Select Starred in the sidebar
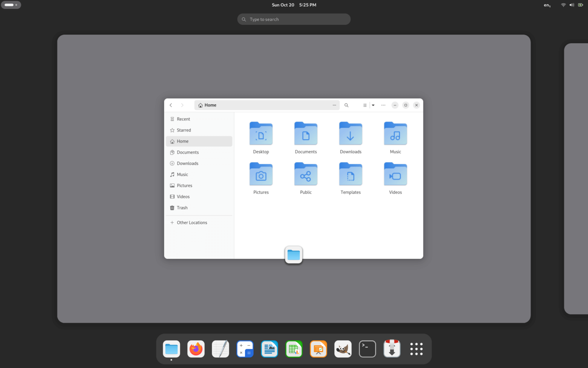The image size is (588, 368). tap(184, 130)
